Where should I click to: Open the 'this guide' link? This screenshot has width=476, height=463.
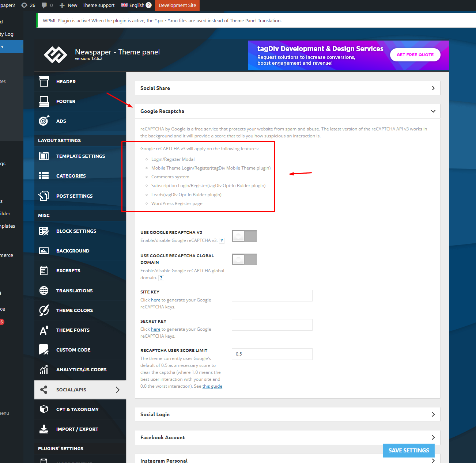coord(212,386)
